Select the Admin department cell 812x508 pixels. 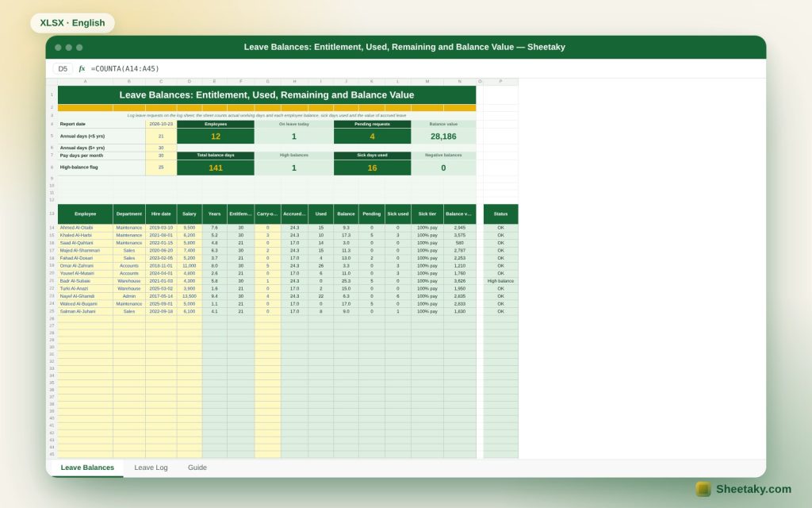tap(129, 296)
